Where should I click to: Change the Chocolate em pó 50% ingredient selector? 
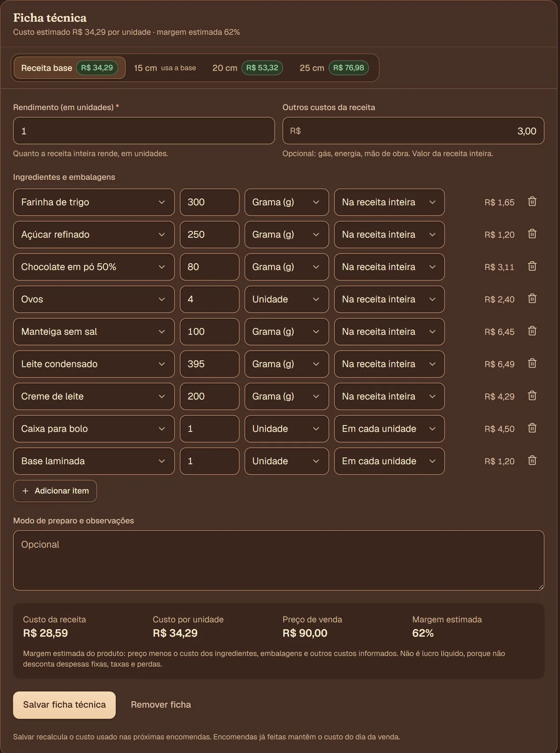pos(94,267)
